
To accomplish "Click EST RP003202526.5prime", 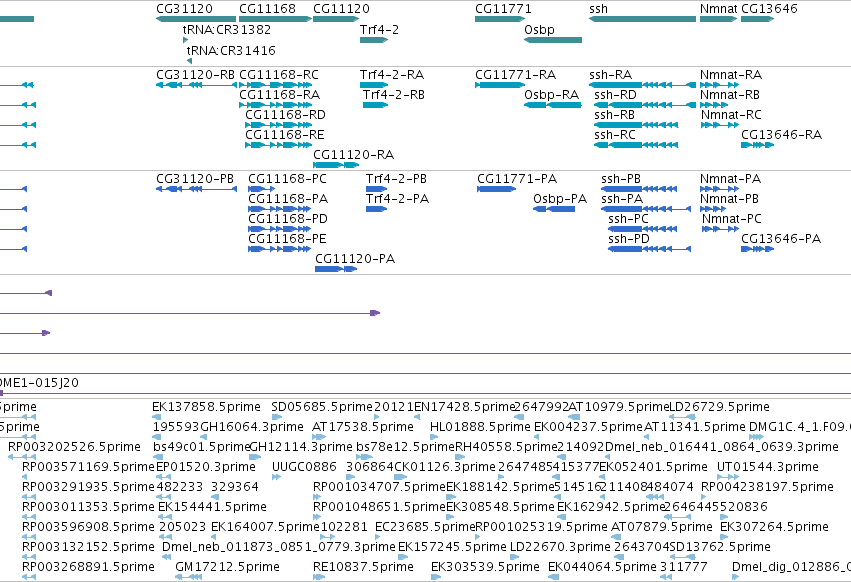I will pos(74,447).
